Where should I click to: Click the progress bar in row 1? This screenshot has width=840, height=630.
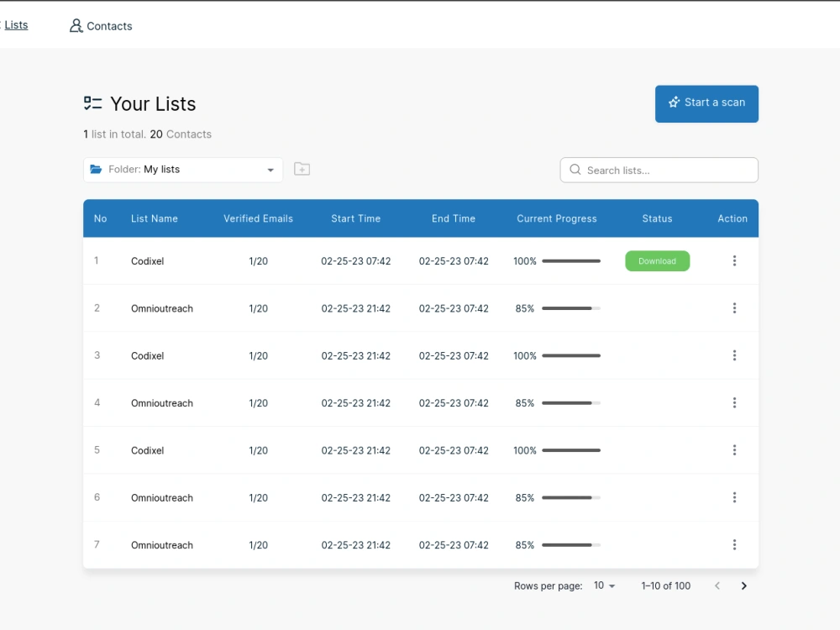click(571, 261)
